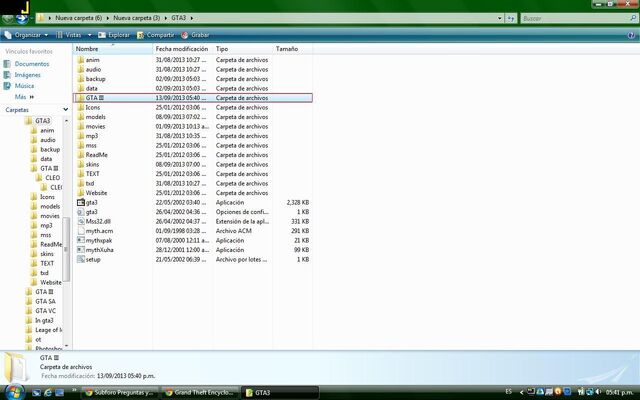
Task: Expand the address bar history dropdown
Action: [500, 18]
